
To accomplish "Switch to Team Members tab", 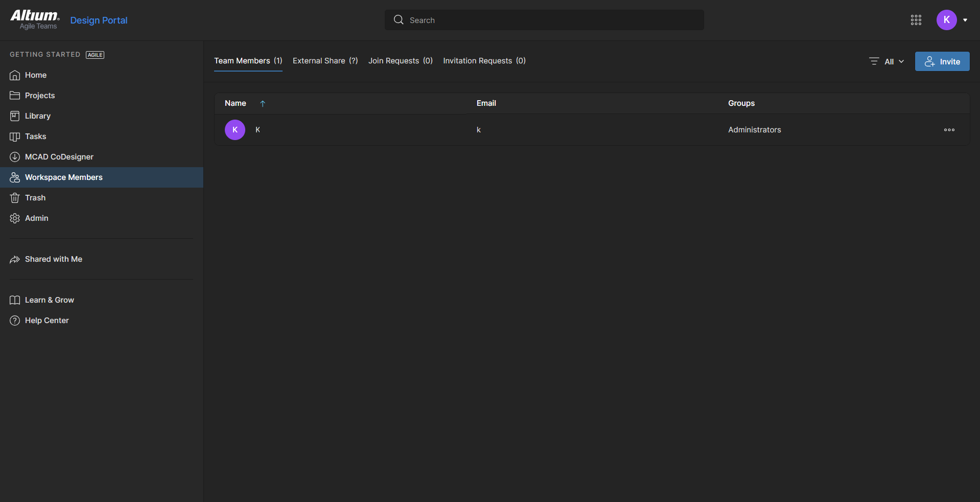I will coord(248,61).
